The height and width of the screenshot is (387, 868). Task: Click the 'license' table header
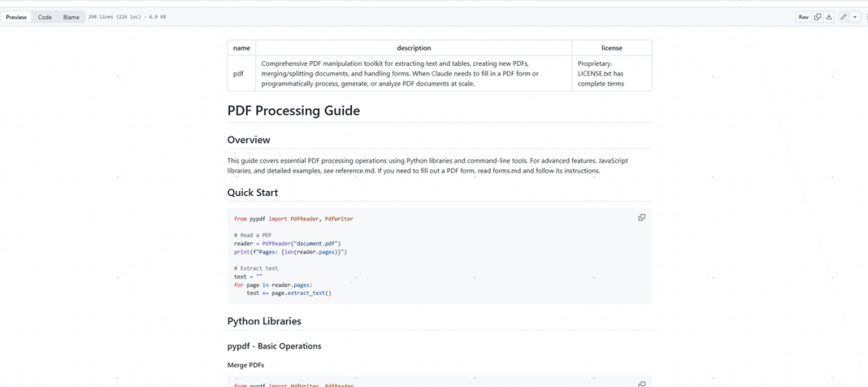[x=612, y=48]
